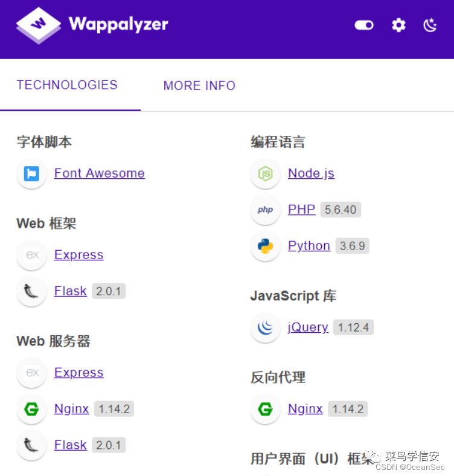The width and height of the screenshot is (454, 476).
Task: Open the jQuery link
Action: (308, 327)
